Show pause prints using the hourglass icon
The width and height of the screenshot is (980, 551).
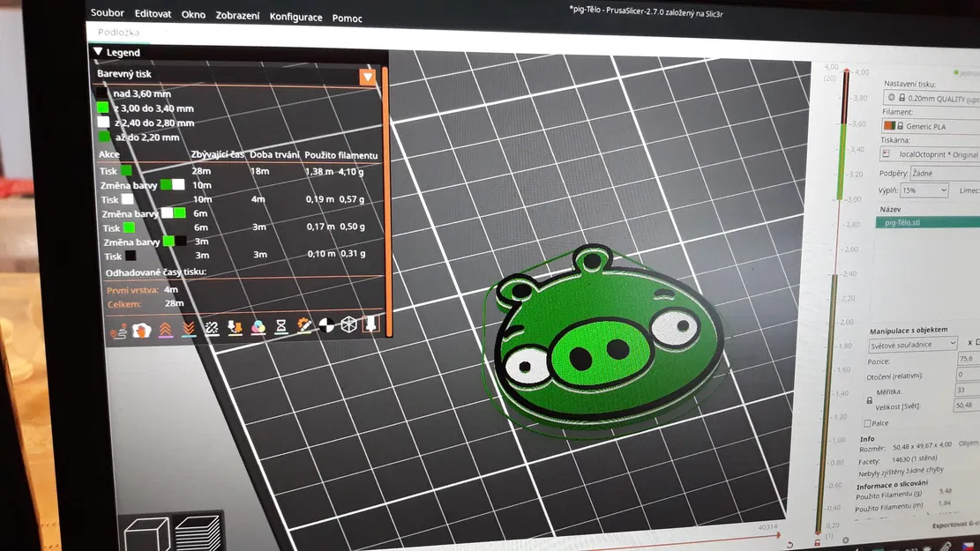[x=281, y=326]
